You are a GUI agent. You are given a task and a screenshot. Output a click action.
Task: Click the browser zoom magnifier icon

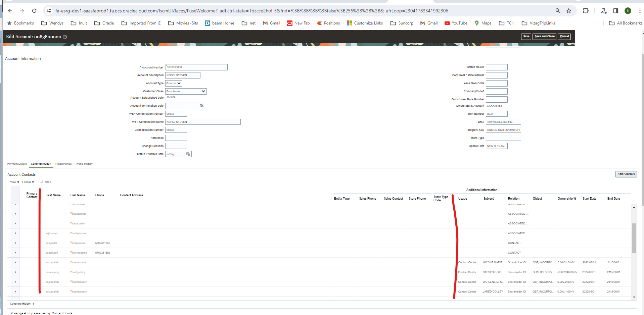click(x=558, y=11)
